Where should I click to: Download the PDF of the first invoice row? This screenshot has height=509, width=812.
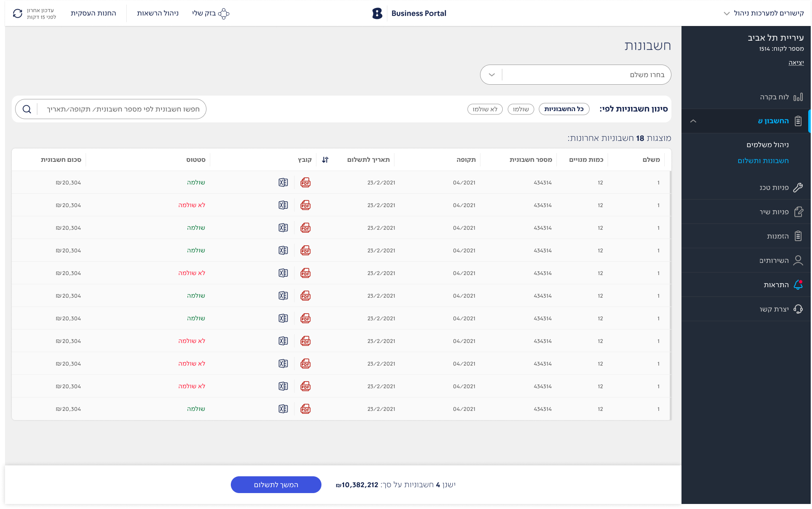305,182
